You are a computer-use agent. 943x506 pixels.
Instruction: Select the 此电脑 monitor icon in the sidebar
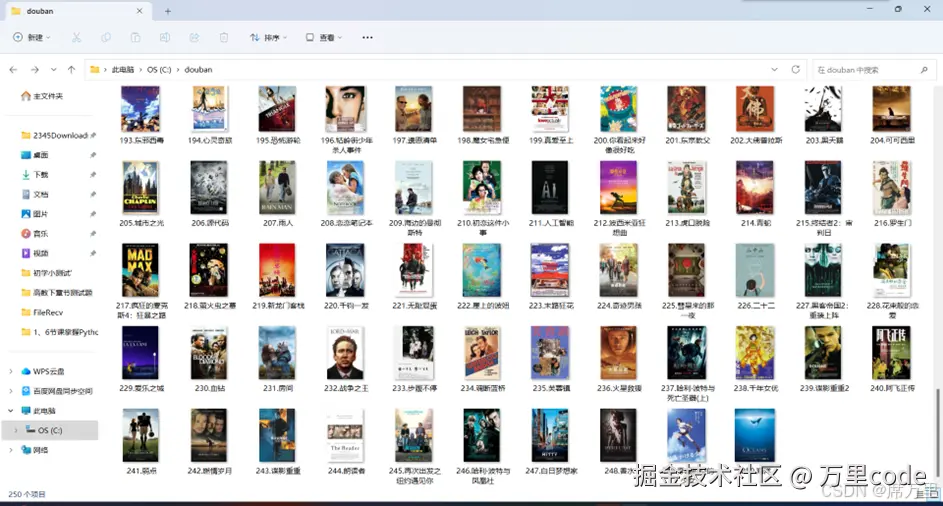coord(26,410)
